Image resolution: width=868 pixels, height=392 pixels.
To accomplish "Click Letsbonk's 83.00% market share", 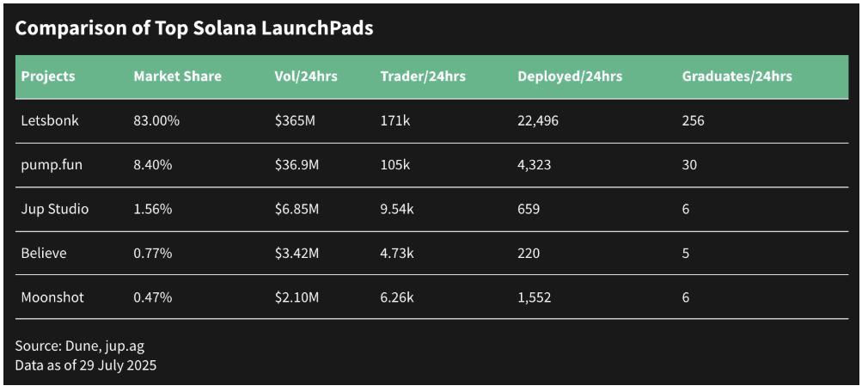I will coord(156,121).
